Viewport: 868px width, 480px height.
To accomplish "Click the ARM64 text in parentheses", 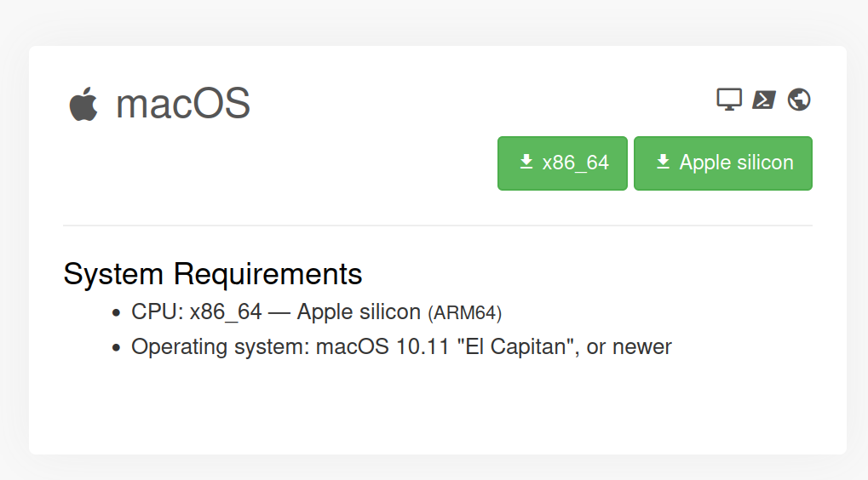I will pos(465,313).
